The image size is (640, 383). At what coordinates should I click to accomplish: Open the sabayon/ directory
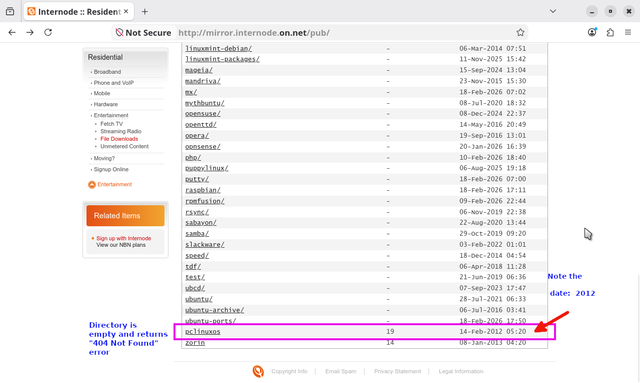pos(201,223)
